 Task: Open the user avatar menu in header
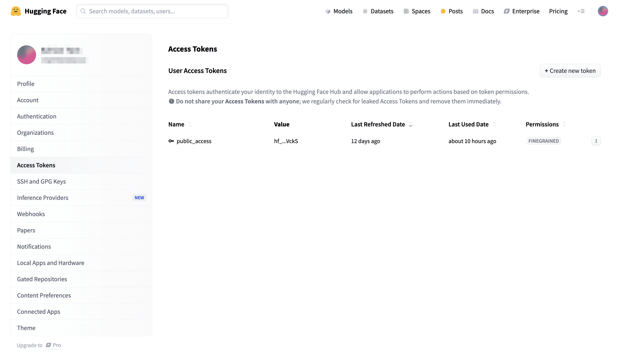point(603,11)
